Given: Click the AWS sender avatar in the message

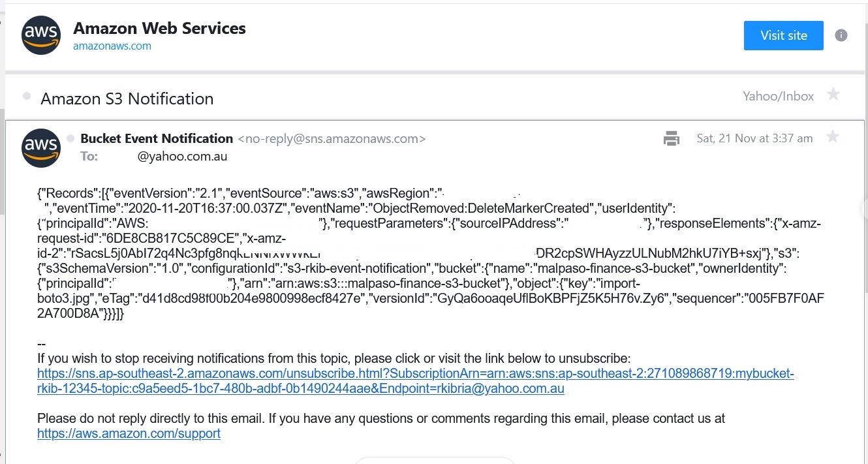Looking at the screenshot, I should tap(41, 148).
